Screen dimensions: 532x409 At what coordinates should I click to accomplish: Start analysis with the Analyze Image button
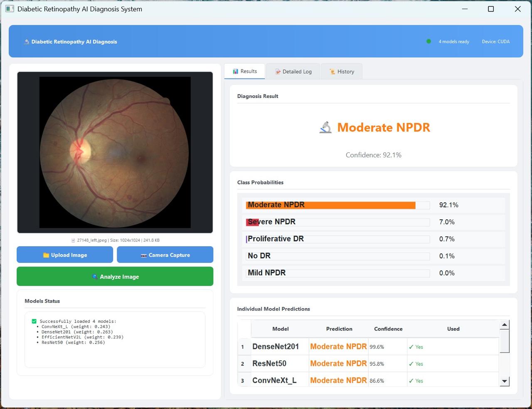coord(115,277)
